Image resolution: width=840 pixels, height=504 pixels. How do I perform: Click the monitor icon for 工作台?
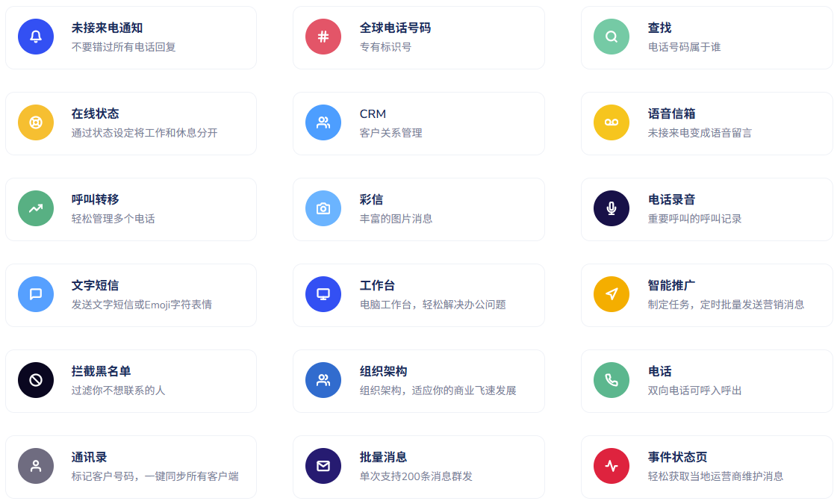tap(323, 294)
